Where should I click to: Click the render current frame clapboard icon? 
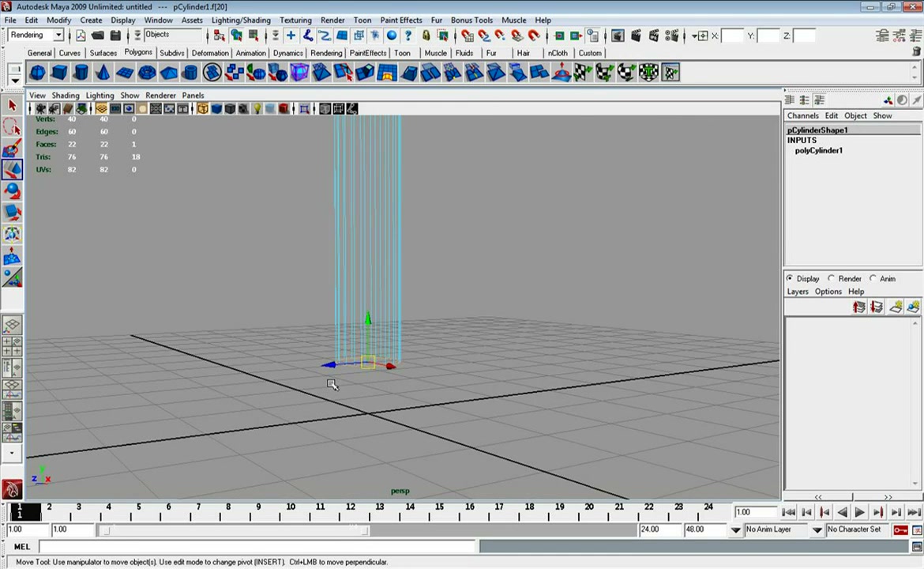coord(636,36)
